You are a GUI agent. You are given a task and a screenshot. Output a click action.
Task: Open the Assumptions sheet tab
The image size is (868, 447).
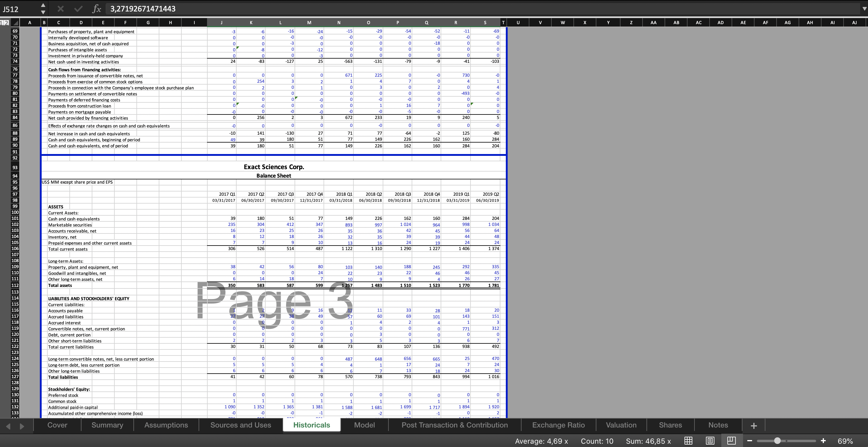click(166, 425)
